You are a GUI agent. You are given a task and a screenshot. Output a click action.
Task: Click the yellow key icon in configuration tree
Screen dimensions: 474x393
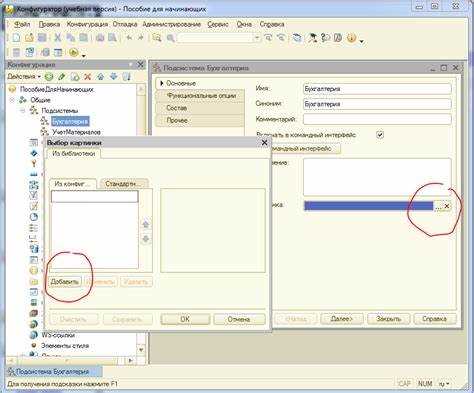[34, 164]
